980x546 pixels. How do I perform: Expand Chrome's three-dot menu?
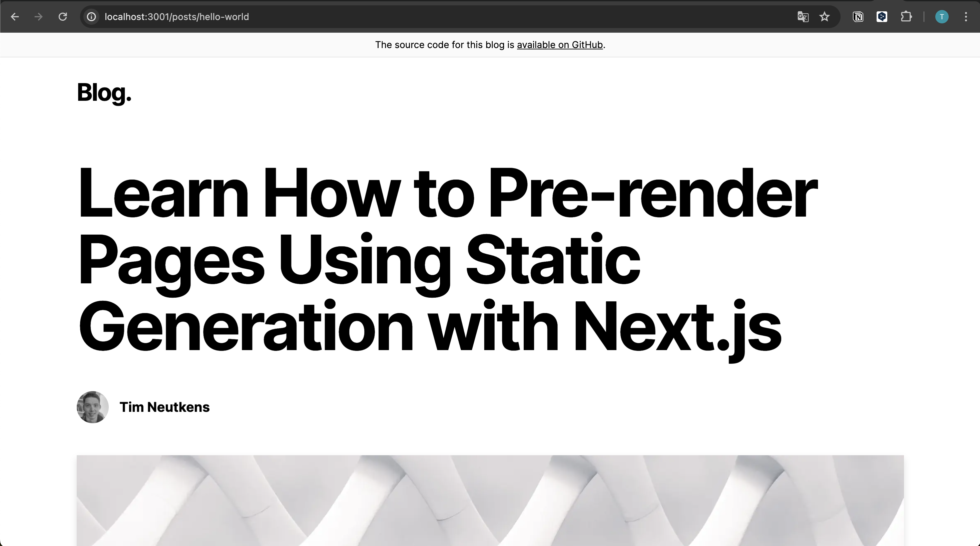tap(966, 17)
